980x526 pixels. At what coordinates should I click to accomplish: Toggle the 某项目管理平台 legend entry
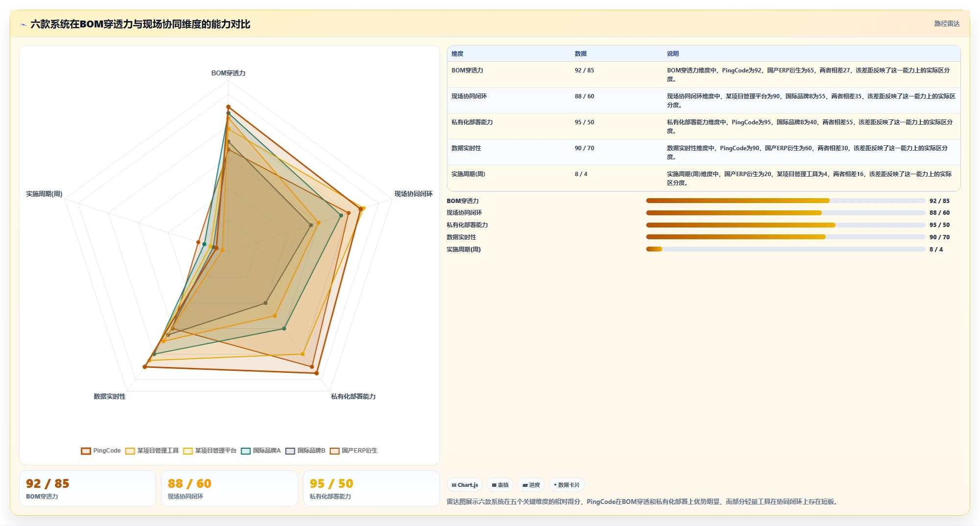(x=210, y=451)
